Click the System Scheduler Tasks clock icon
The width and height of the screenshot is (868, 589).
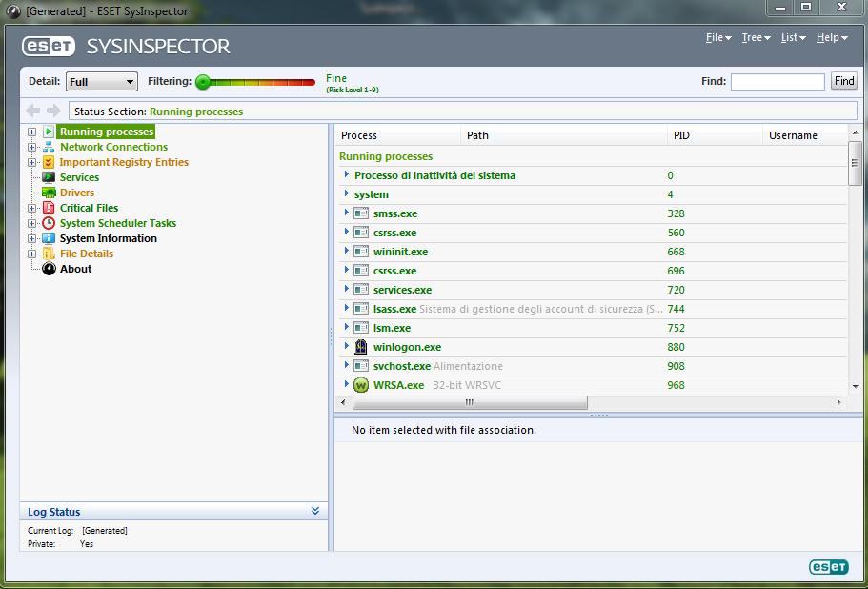click(49, 223)
